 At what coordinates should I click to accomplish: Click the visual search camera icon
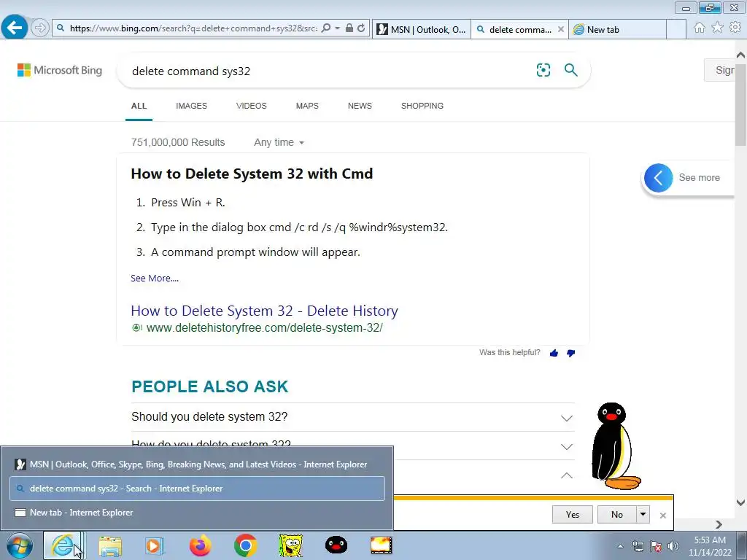point(543,71)
